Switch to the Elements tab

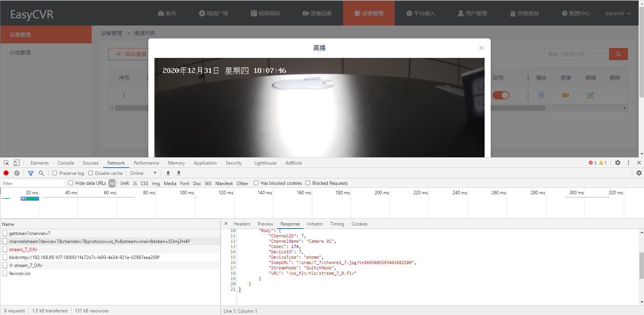[x=40, y=163]
